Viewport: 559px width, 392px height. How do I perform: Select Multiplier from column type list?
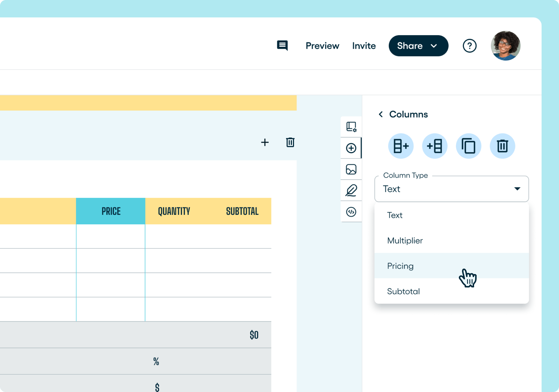point(405,240)
